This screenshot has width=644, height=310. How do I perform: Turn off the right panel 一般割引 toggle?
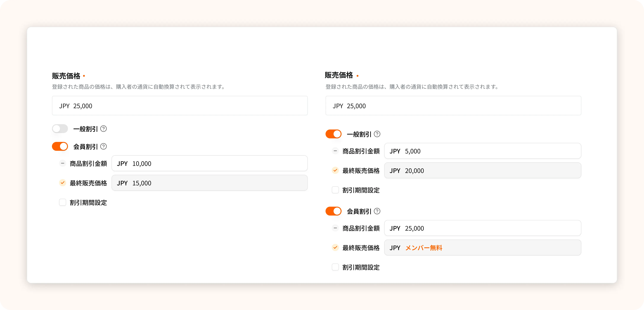[x=333, y=134]
